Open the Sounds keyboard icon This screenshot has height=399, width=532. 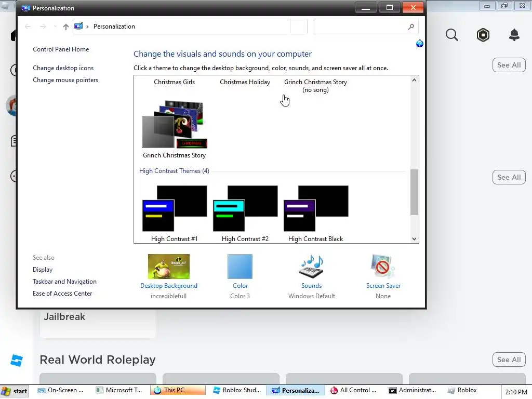(x=311, y=267)
